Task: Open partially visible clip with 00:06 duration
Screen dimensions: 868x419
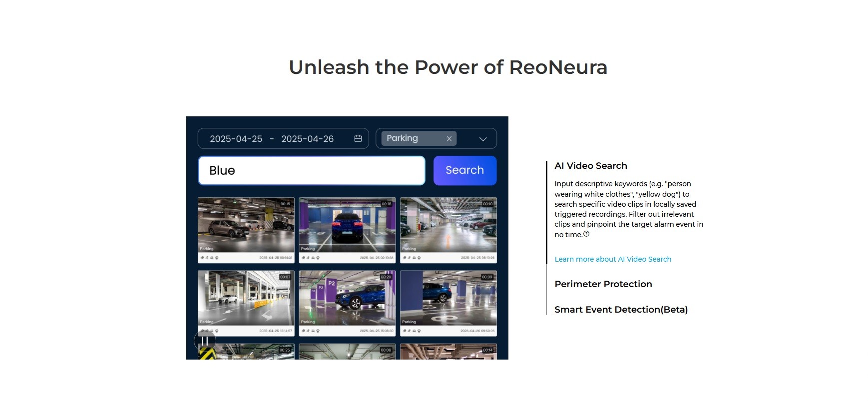Action: [347, 352]
